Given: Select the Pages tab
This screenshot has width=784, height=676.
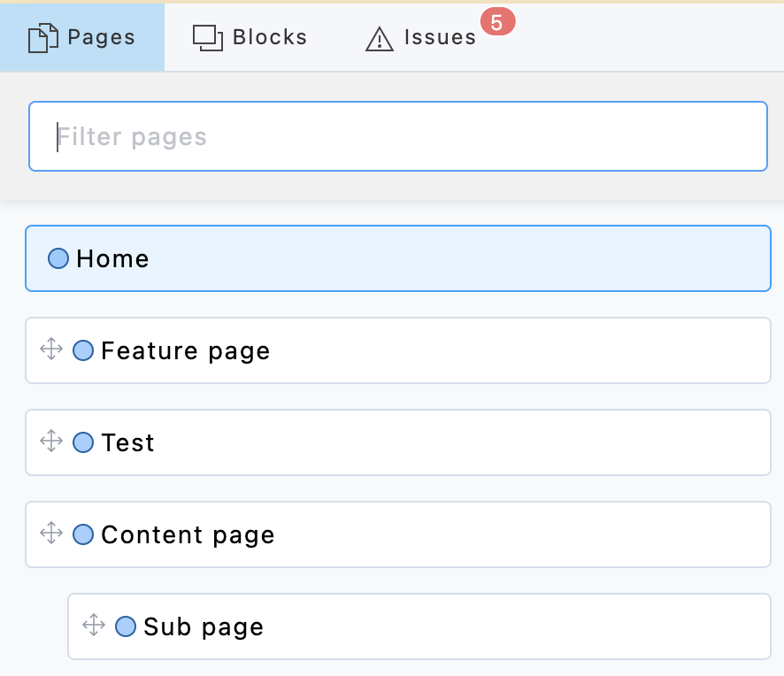Looking at the screenshot, I should [x=82, y=37].
